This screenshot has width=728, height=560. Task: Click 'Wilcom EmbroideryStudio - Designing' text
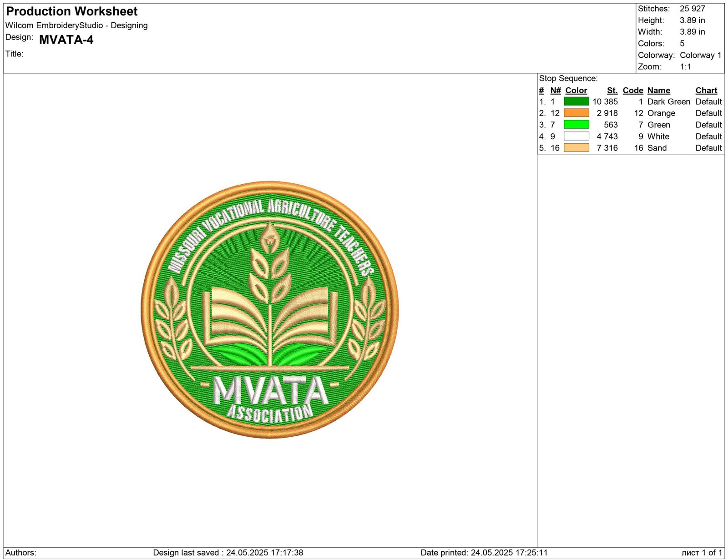coord(76,25)
